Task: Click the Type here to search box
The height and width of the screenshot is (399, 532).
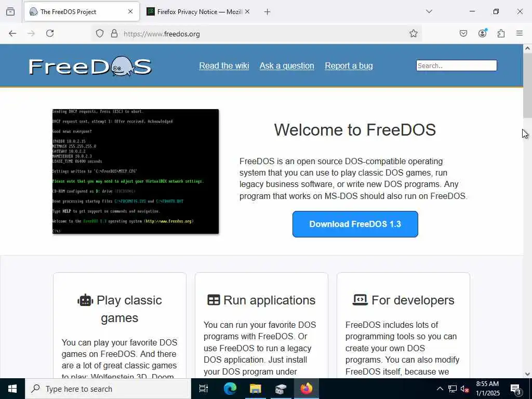Action: pyautogui.click(x=108, y=389)
